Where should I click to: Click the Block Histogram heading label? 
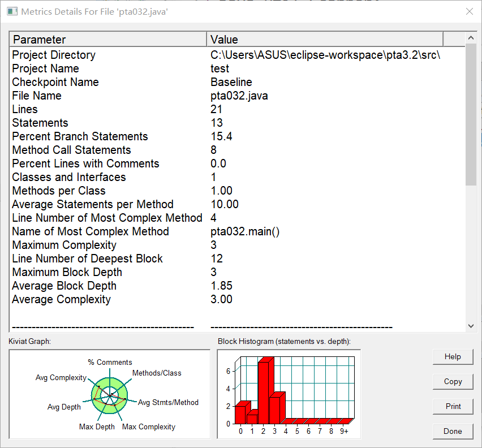284,342
